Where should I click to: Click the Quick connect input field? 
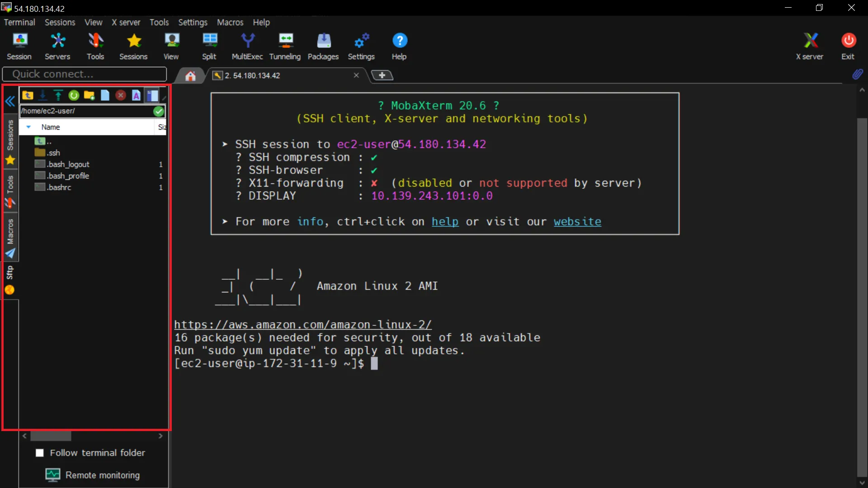pyautogui.click(x=85, y=74)
